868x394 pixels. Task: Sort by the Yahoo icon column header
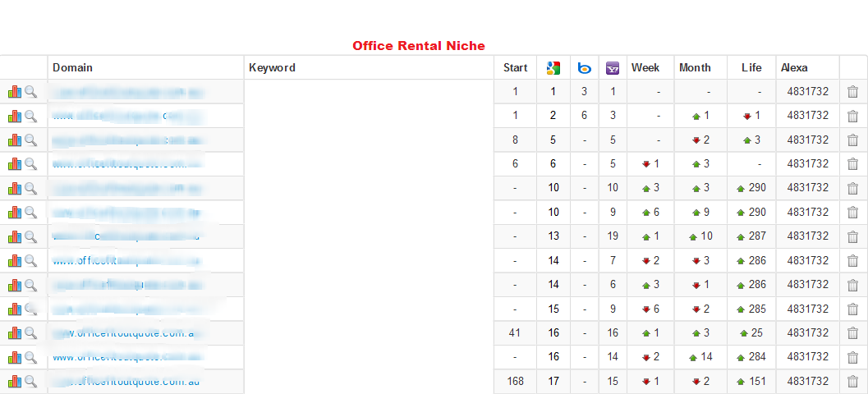pos(613,68)
